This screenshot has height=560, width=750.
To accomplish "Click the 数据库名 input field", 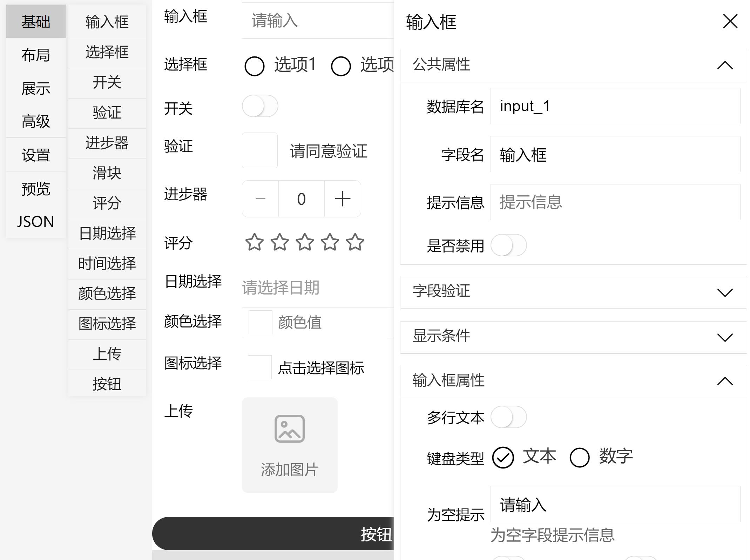I will (615, 106).
